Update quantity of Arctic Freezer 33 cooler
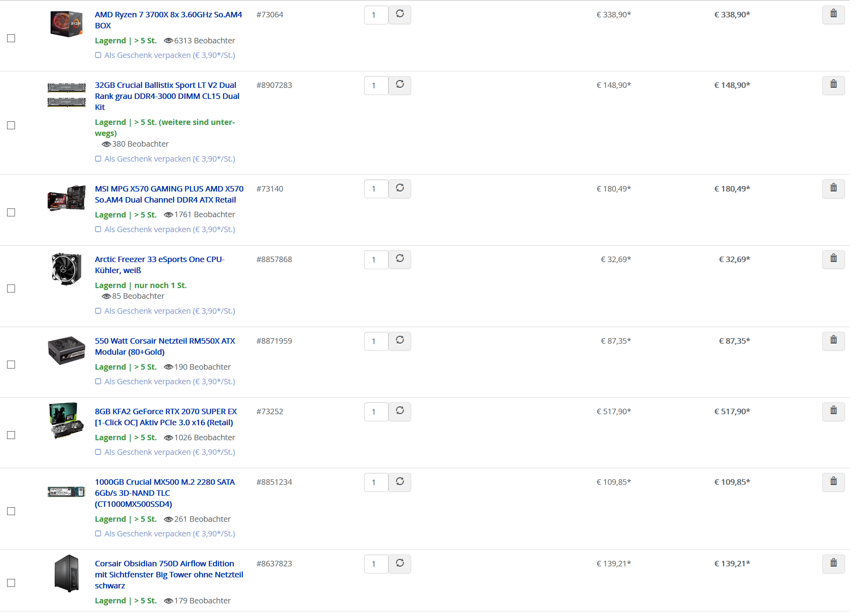The image size is (863, 616). click(400, 259)
